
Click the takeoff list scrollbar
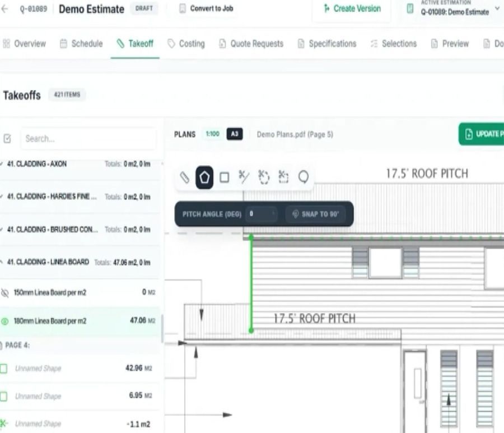click(162, 328)
